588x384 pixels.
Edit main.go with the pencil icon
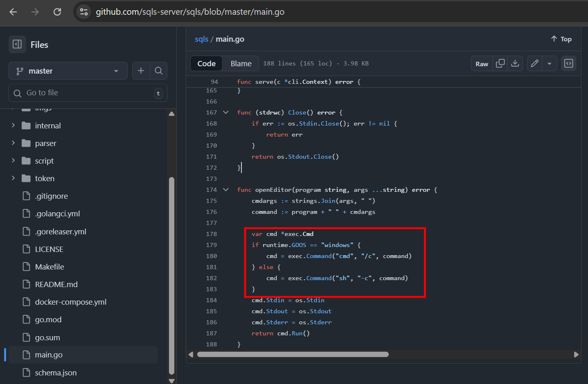(x=534, y=63)
